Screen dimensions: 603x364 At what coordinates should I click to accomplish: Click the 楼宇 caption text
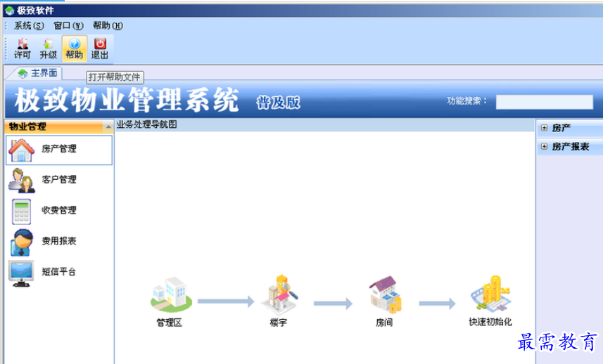(x=279, y=323)
